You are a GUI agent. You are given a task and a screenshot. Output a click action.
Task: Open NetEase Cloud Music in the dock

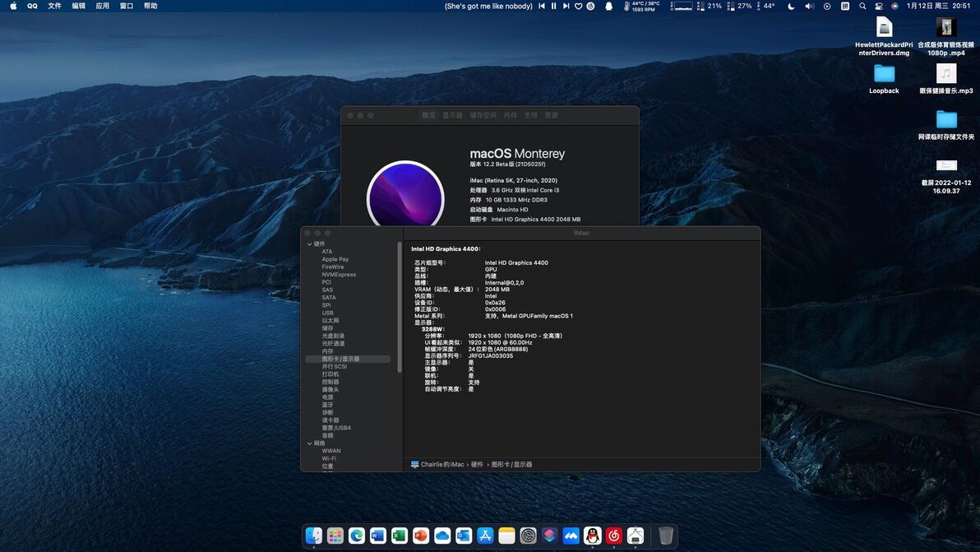coord(614,536)
